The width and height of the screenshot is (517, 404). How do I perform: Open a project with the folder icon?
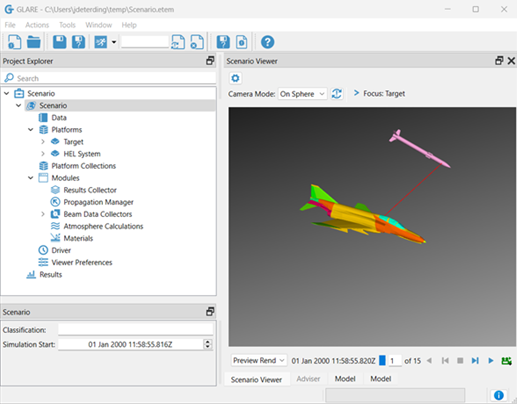[x=34, y=42]
